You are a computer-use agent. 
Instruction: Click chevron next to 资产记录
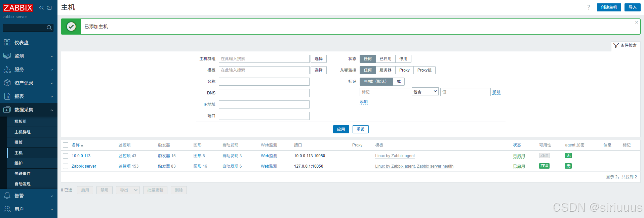click(52, 83)
